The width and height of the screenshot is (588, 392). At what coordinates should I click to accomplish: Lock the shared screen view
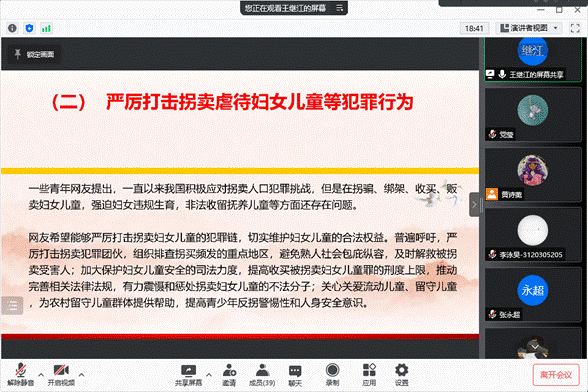click(34, 54)
